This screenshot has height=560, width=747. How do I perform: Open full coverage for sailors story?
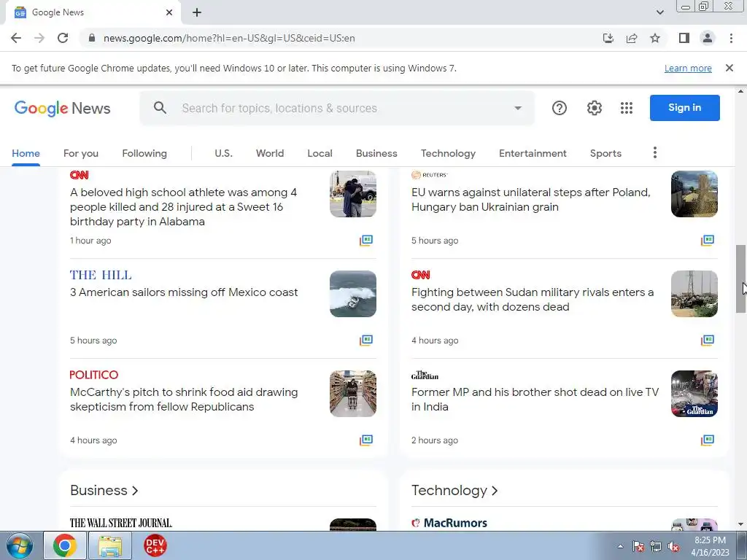coord(366,341)
